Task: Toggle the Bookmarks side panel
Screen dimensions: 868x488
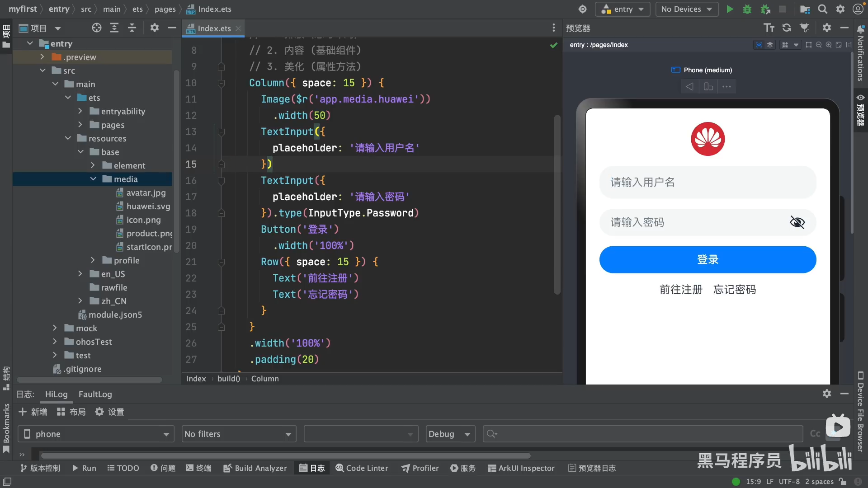Action: coord(6,428)
